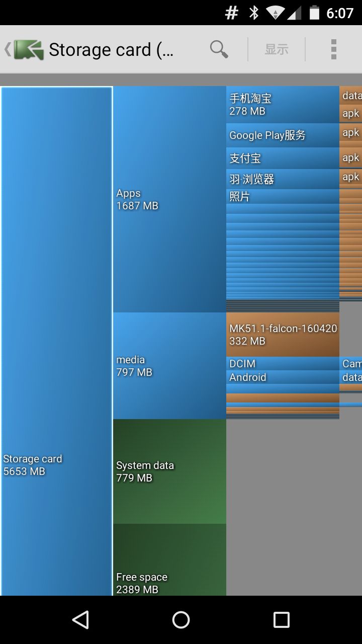Select the System data 779 MB block
362x644 pixels.
point(169,471)
